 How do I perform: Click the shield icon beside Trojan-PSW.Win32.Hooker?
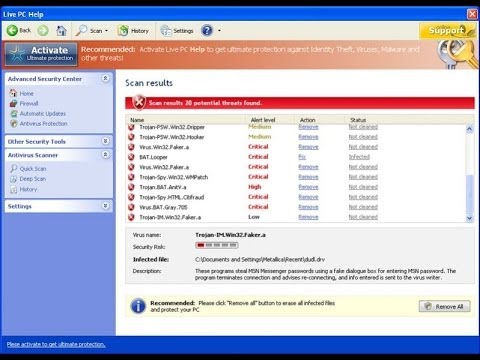point(131,137)
